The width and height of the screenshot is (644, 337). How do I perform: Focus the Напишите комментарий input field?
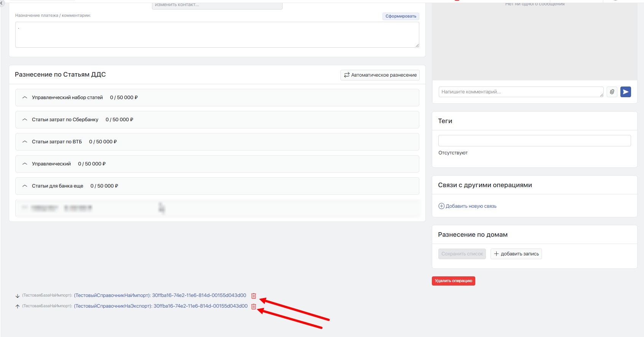pyautogui.click(x=520, y=92)
